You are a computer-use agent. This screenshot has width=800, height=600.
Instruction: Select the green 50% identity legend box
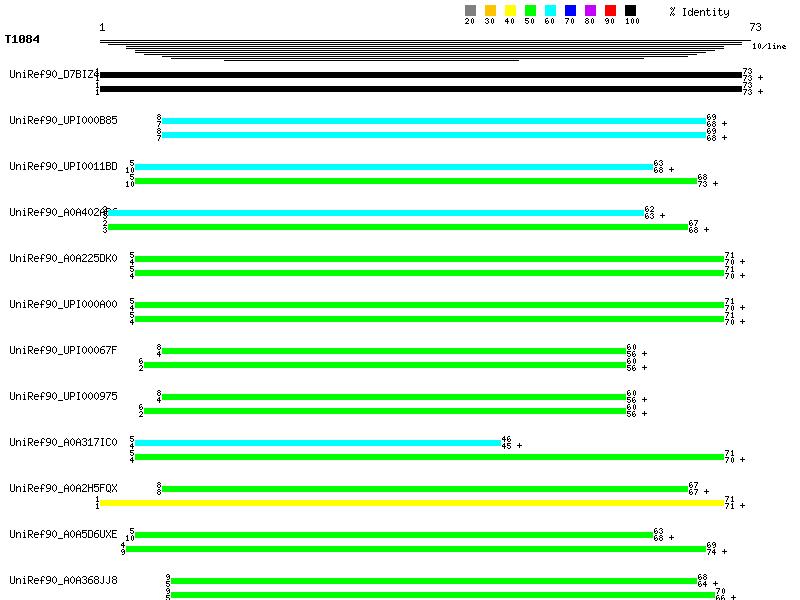[x=530, y=11]
